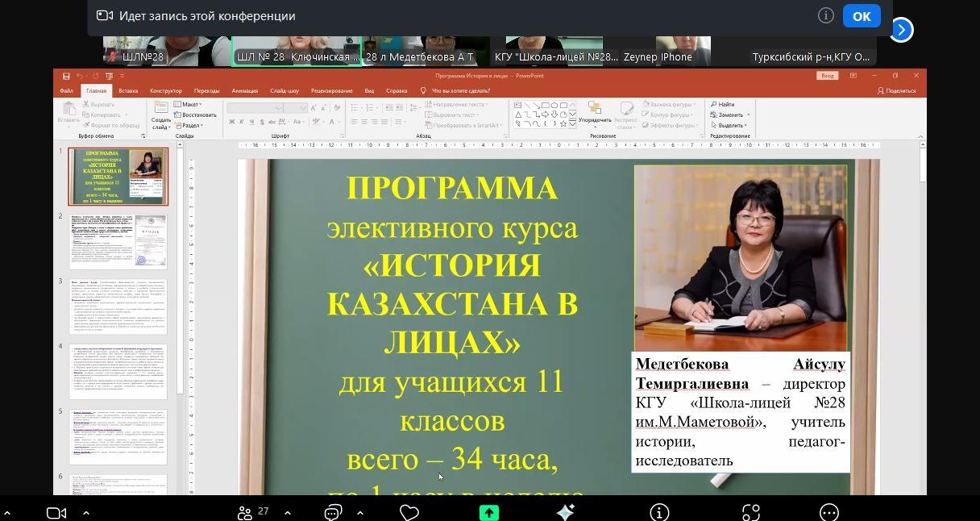Click the green share screen icon
This screenshot has width=980, height=521.
489,513
